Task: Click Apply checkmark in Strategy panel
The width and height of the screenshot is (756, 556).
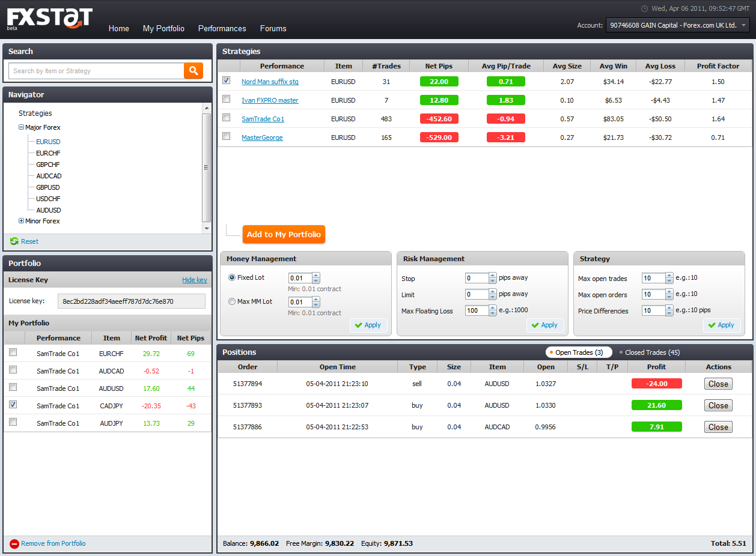Action: point(712,325)
